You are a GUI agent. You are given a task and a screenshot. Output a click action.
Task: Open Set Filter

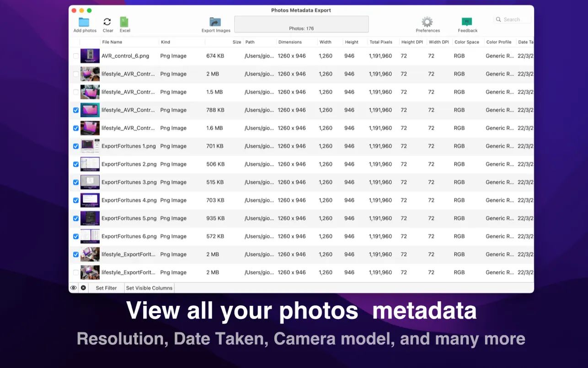pyautogui.click(x=106, y=287)
